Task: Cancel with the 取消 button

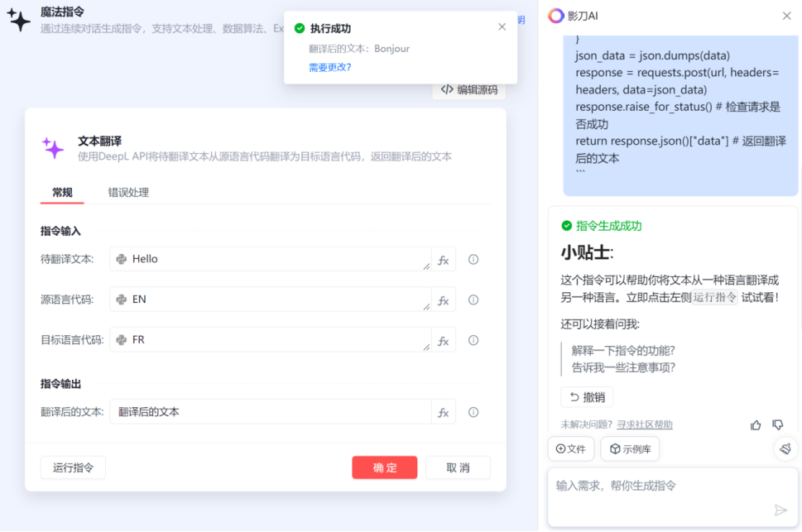Action: [459, 467]
